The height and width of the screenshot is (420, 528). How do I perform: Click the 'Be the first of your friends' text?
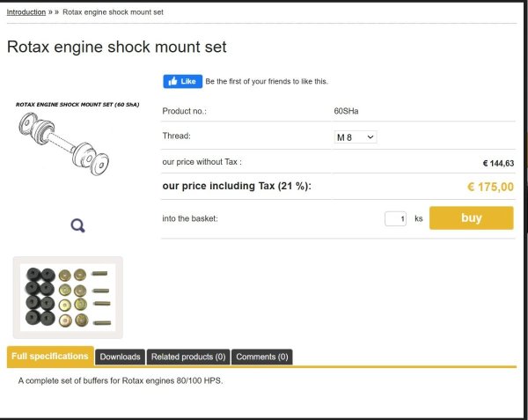coord(266,82)
